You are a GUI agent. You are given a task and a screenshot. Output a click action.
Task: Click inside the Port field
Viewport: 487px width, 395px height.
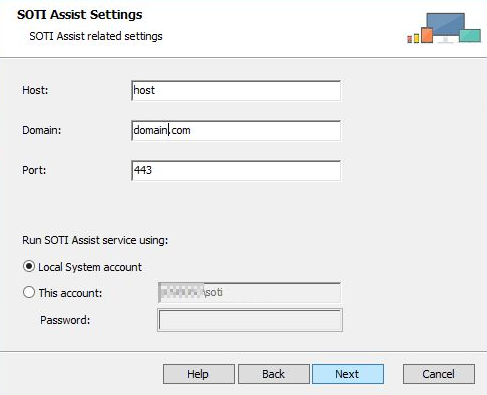(236, 170)
